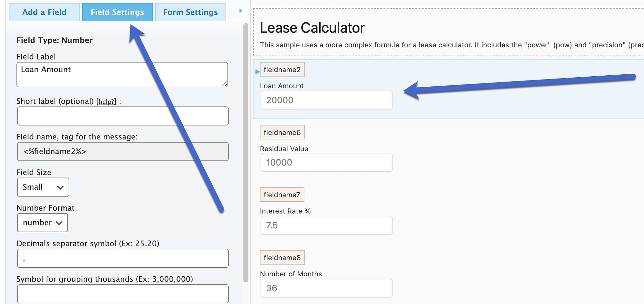Select the fieldname2 tag badge

282,69
